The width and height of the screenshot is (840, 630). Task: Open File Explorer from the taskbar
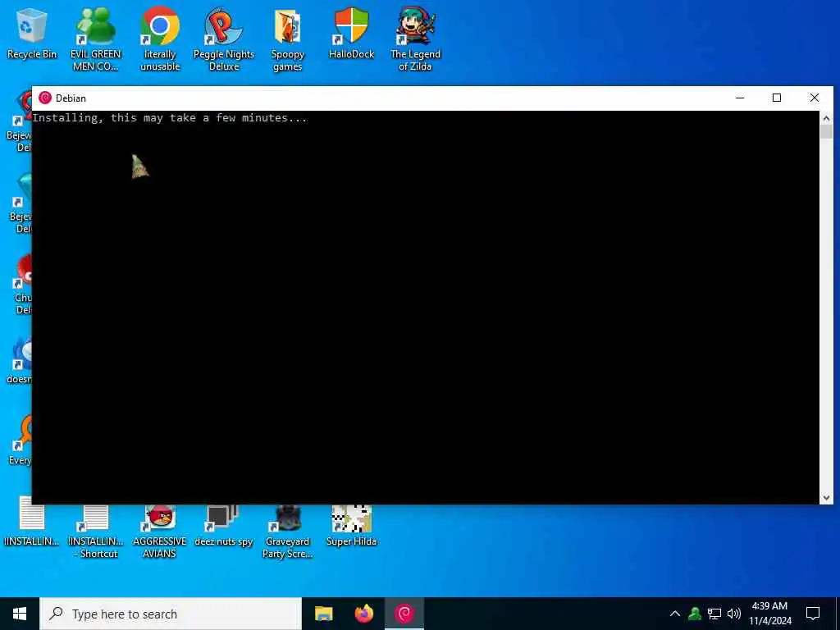323,614
